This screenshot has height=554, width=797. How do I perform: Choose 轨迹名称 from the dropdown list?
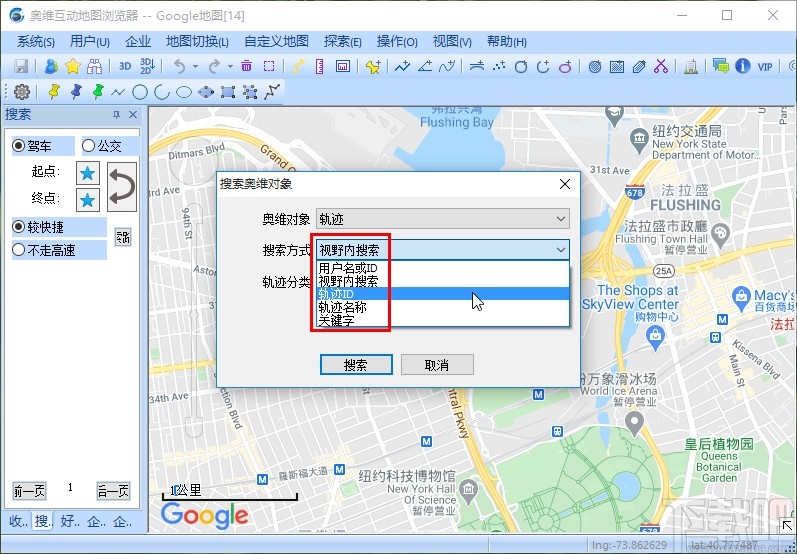click(443, 307)
